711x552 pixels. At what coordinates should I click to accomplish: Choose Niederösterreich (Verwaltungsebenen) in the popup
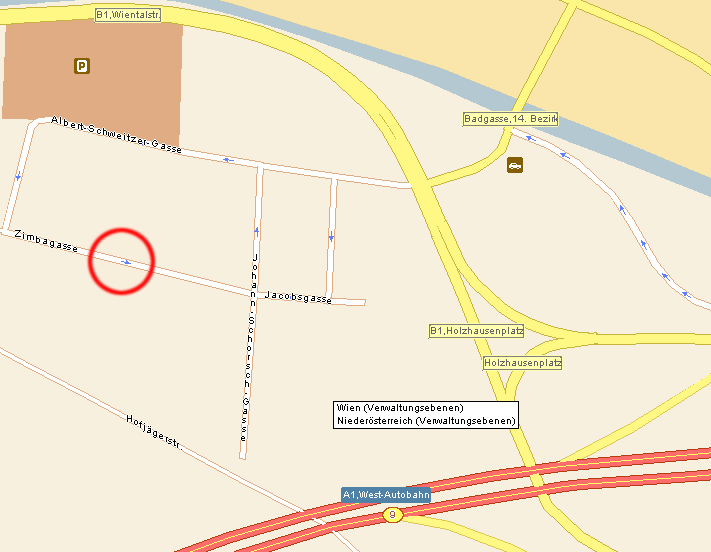pos(426,421)
